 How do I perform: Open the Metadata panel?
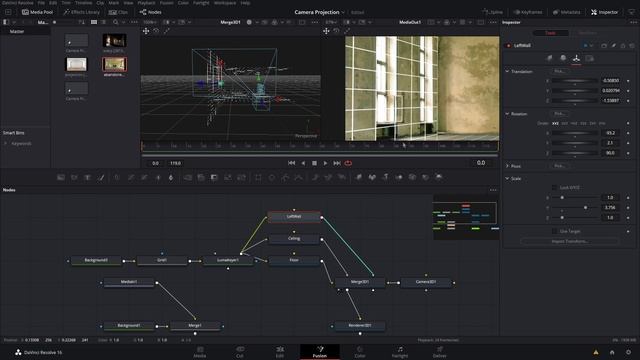[x=567, y=12]
